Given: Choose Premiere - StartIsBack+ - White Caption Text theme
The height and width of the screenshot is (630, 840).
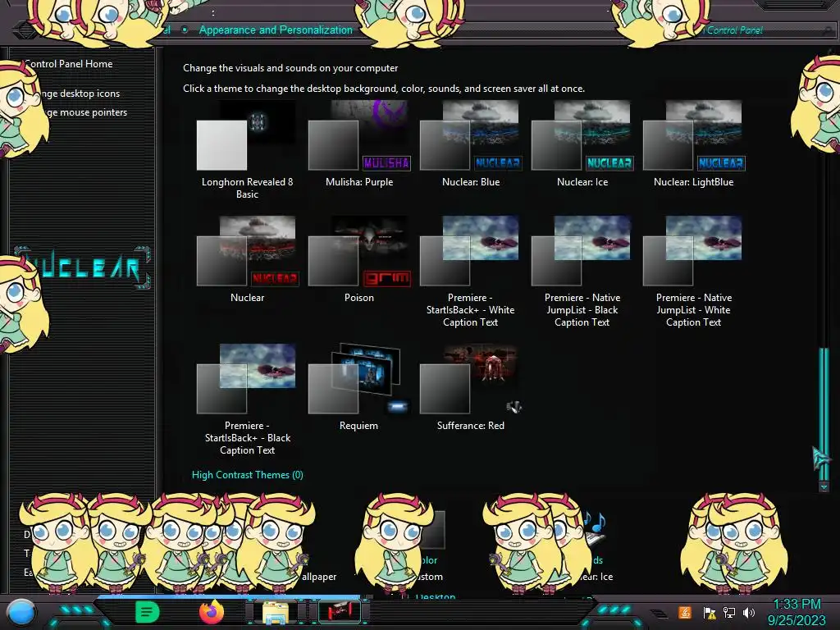Looking at the screenshot, I should click(470, 272).
